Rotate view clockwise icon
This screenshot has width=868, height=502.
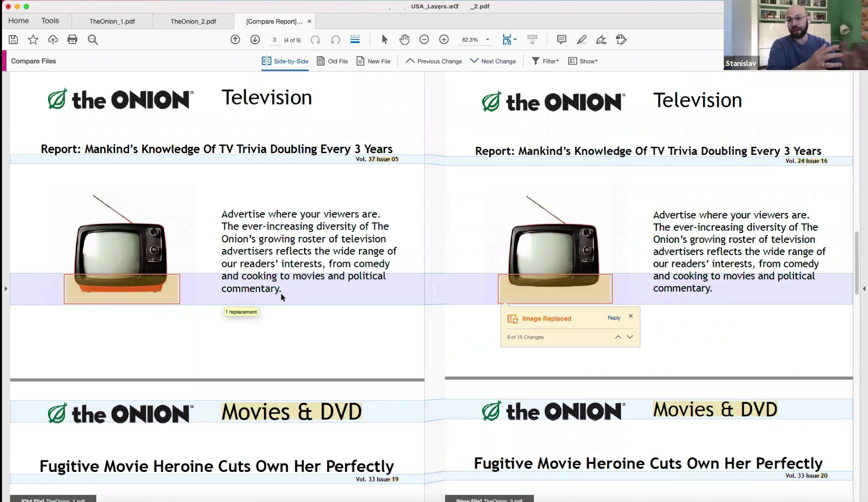pos(315,40)
